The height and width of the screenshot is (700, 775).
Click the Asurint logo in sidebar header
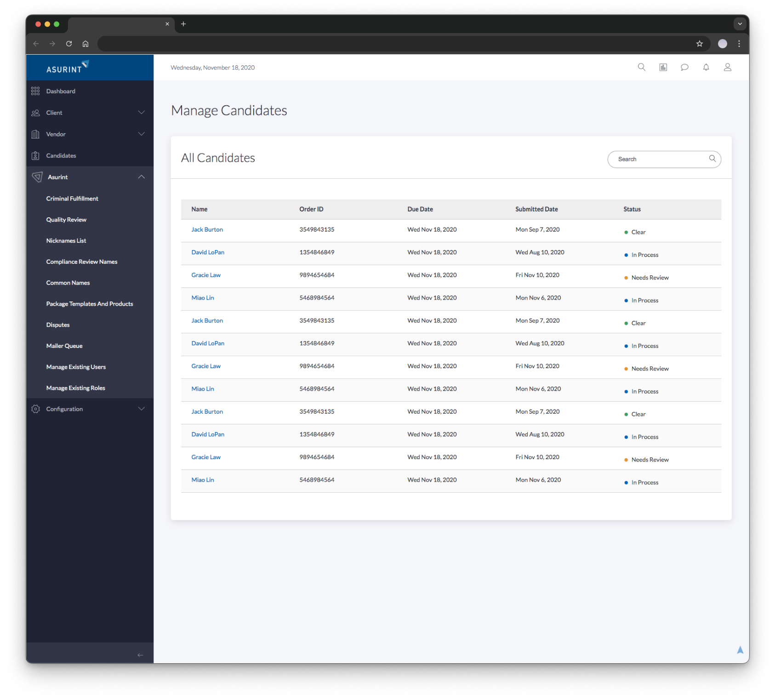tap(68, 68)
